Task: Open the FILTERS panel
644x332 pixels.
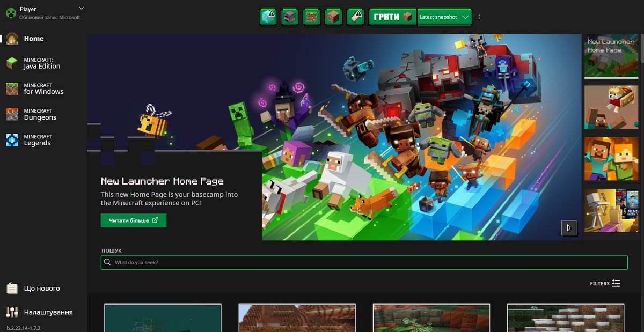Action: (x=605, y=283)
